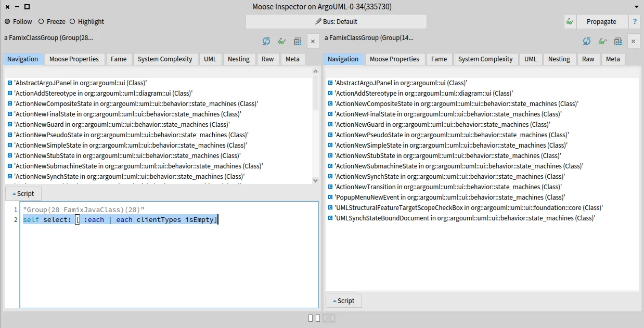The height and width of the screenshot is (328, 644).
Task: Select 'ActionNewTransition' row in right list
Action: [x=482, y=187]
